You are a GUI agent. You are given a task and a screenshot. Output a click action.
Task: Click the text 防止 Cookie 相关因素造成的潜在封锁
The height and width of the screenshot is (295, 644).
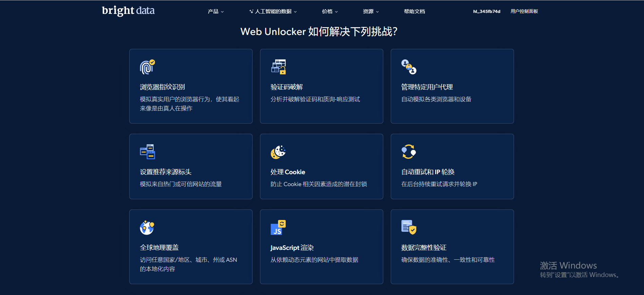(x=319, y=184)
